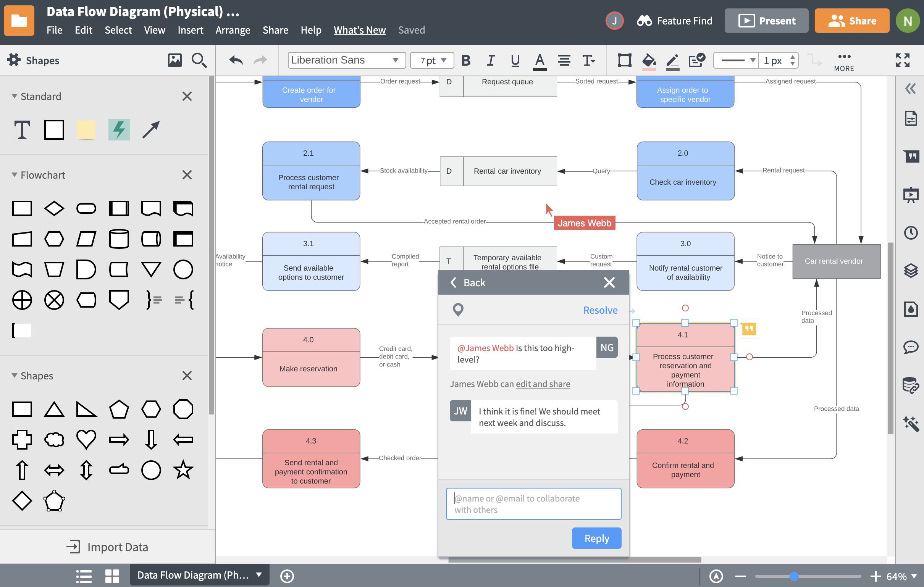The height and width of the screenshot is (587, 924).
Task: Click the Resolve button in comment
Action: [599, 310]
